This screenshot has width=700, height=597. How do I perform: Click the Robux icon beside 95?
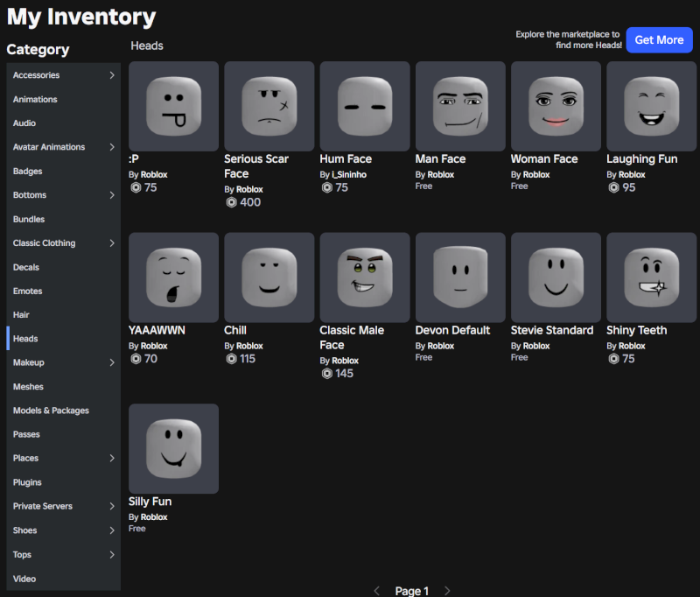(x=614, y=187)
